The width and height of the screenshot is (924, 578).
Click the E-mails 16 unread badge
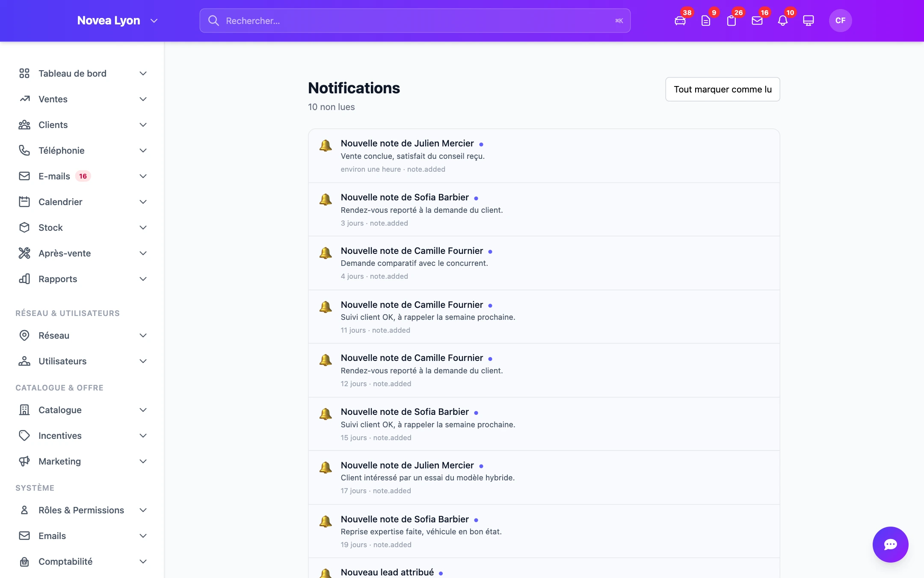[x=83, y=176]
